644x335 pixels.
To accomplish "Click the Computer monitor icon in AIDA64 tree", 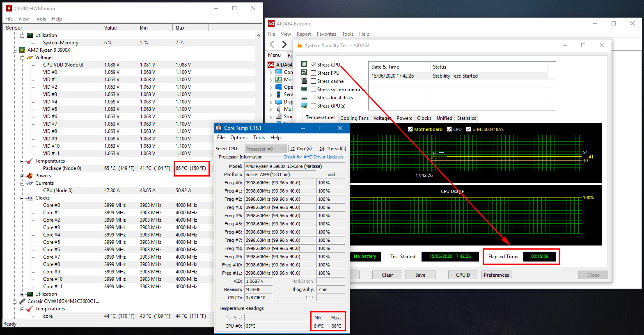I will 279,72.
